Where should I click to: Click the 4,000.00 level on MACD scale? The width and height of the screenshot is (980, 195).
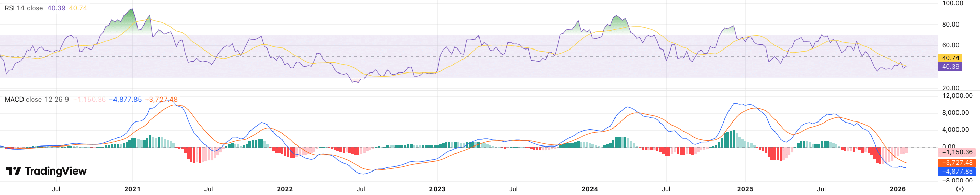[955, 130]
